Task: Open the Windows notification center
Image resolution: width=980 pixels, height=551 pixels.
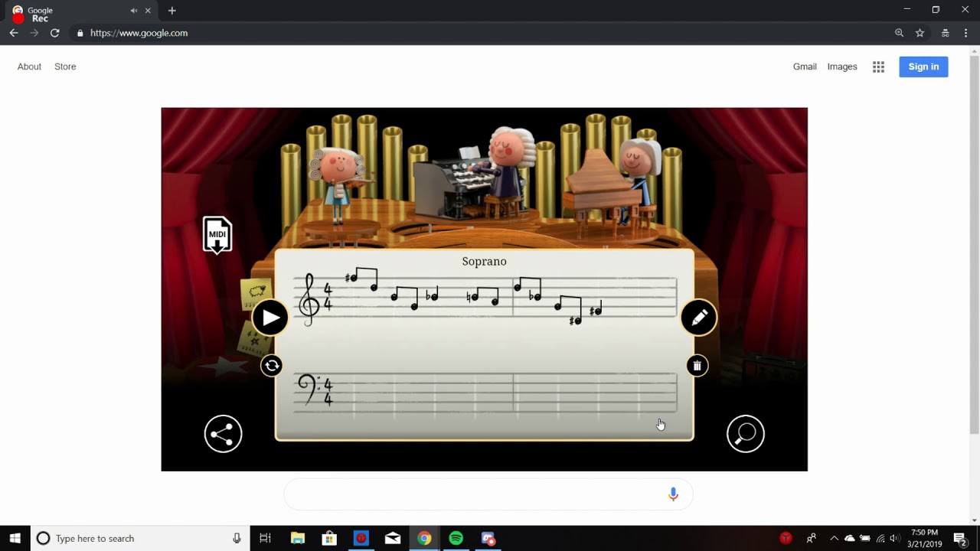Action: click(x=960, y=538)
